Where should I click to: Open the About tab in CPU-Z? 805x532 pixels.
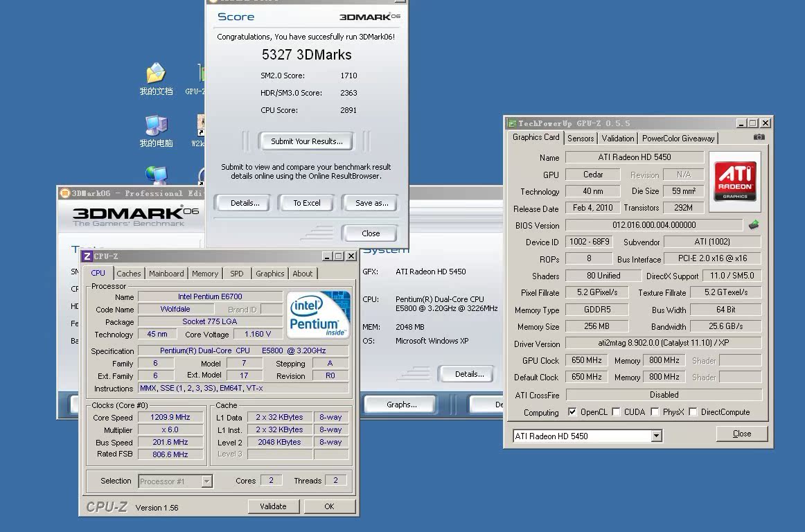coord(302,274)
